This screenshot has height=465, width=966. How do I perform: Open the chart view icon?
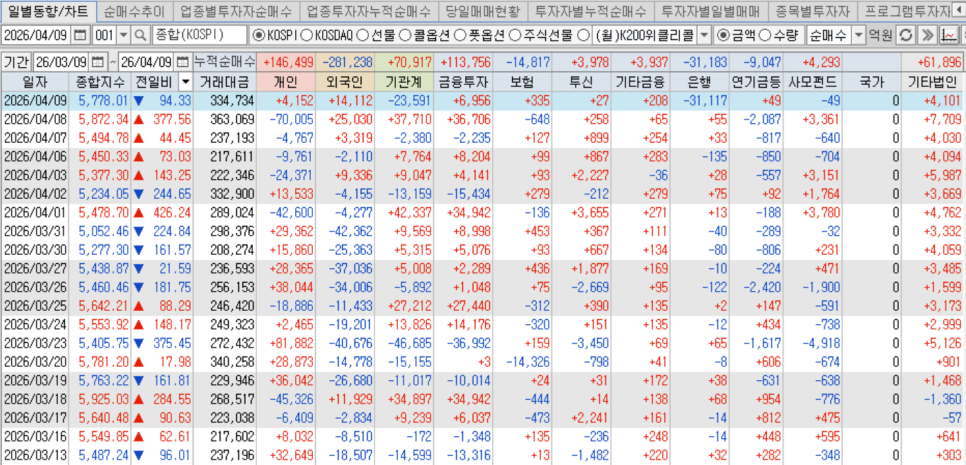click(949, 35)
